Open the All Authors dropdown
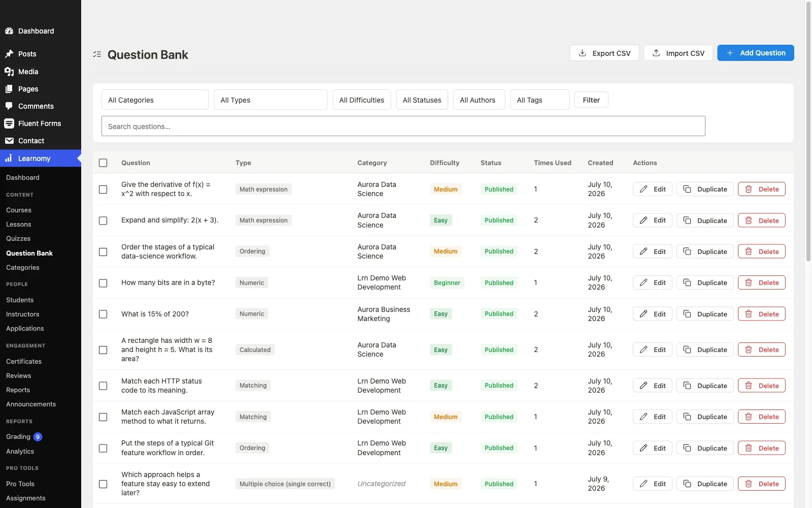 click(479, 100)
